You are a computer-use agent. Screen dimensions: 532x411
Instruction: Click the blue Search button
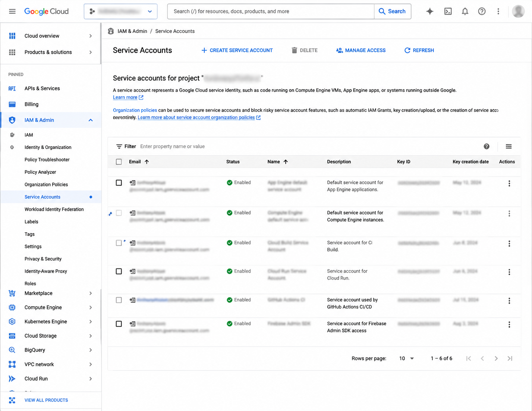click(x=393, y=12)
